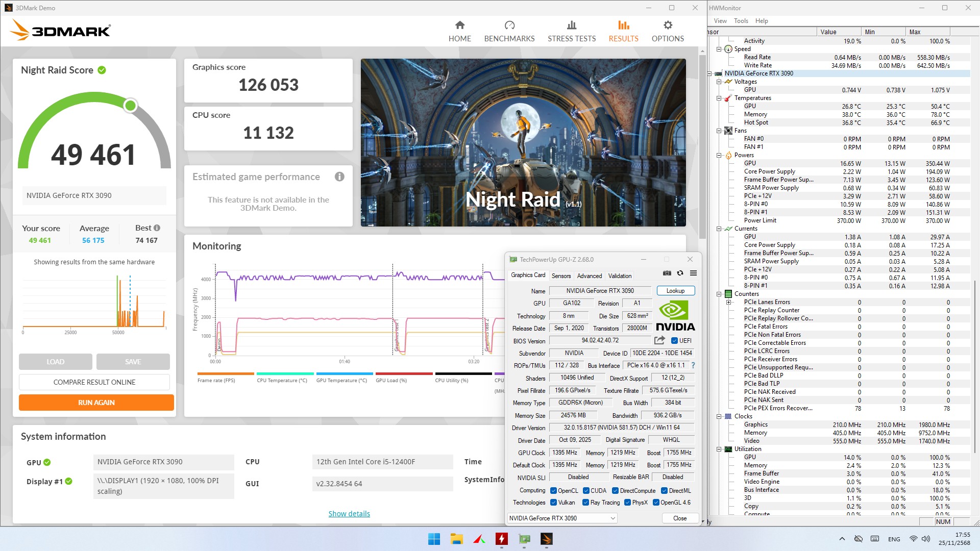Click GPU-Z screenshot camera icon
Viewport: 980px width, 551px height.
[667, 273]
